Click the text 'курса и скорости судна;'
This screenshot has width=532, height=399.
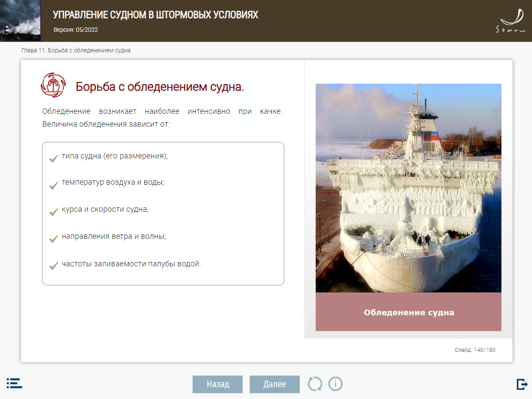point(105,210)
